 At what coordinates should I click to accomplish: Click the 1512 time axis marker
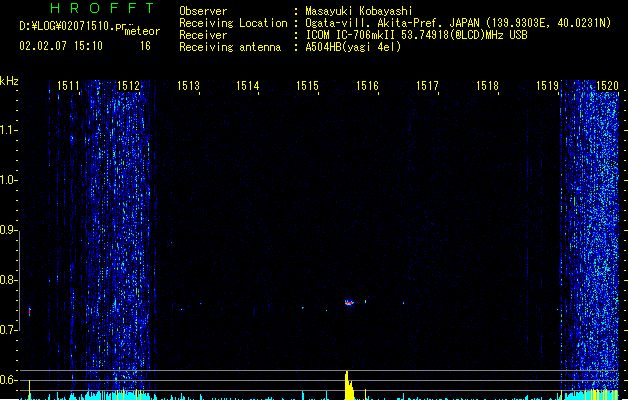[x=128, y=86]
